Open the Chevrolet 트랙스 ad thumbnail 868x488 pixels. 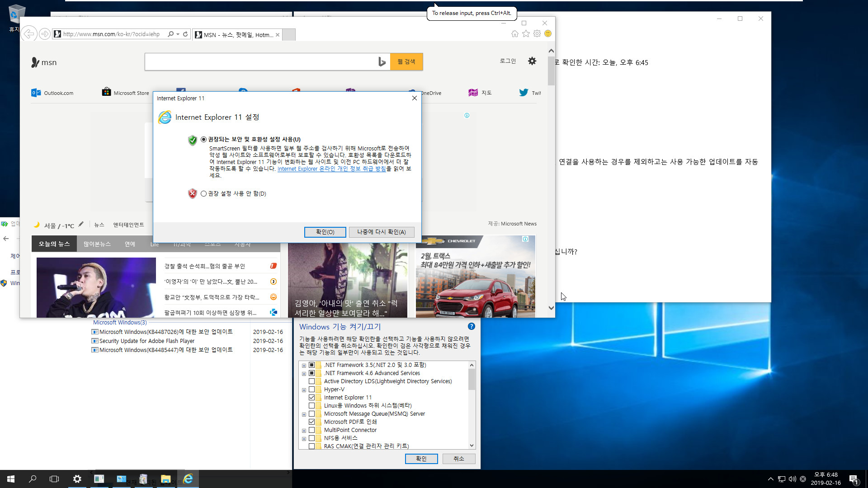(x=476, y=277)
